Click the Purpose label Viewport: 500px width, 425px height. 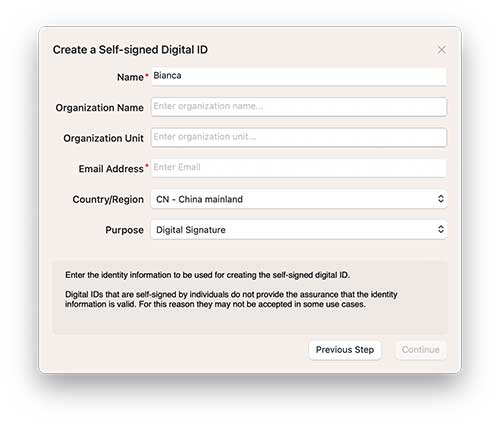coord(124,230)
